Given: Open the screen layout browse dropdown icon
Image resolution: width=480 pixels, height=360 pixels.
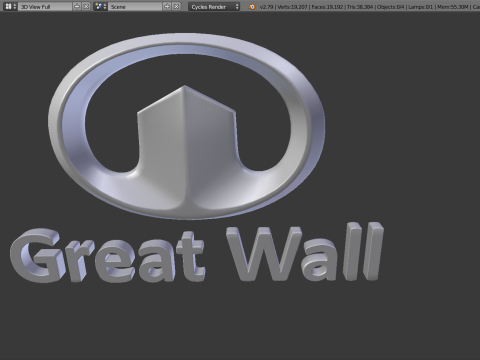Looking at the screenshot, I should (x=10, y=6).
